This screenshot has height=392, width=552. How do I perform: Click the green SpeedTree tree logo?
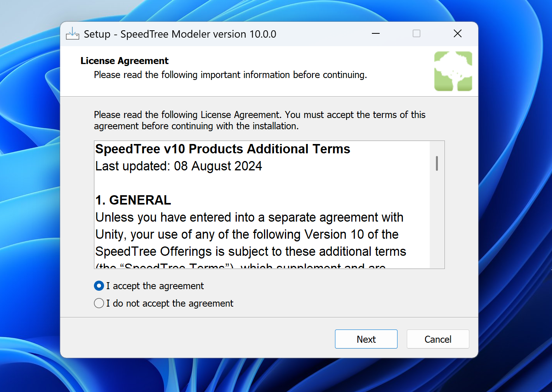(453, 71)
